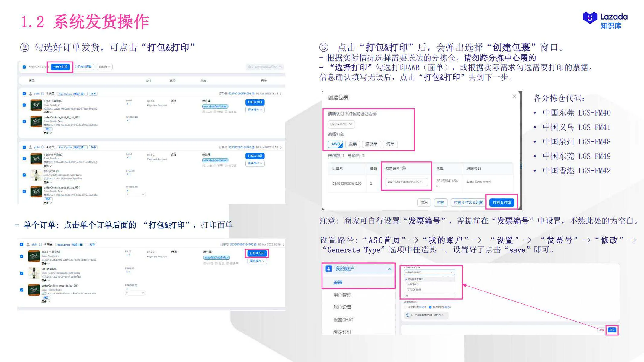
Task: Select 设置 in the account sidebar
Action: [338, 283]
